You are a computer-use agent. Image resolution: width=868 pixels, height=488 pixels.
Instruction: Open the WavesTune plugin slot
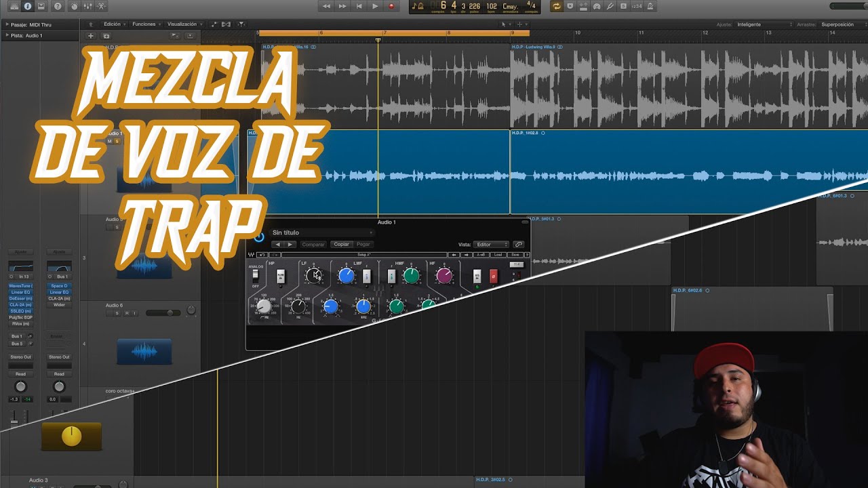[20, 285]
